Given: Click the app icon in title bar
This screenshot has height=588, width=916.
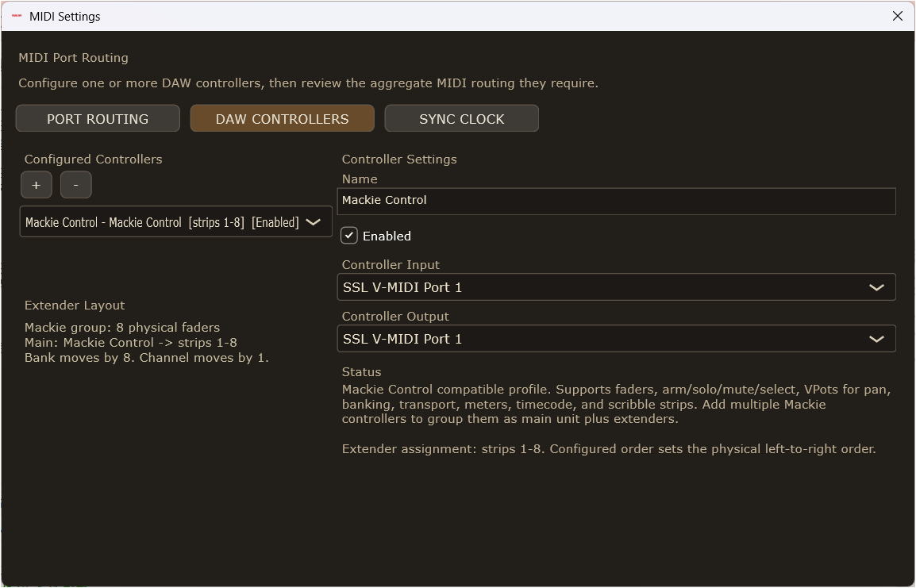Looking at the screenshot, I should [17, 17].
